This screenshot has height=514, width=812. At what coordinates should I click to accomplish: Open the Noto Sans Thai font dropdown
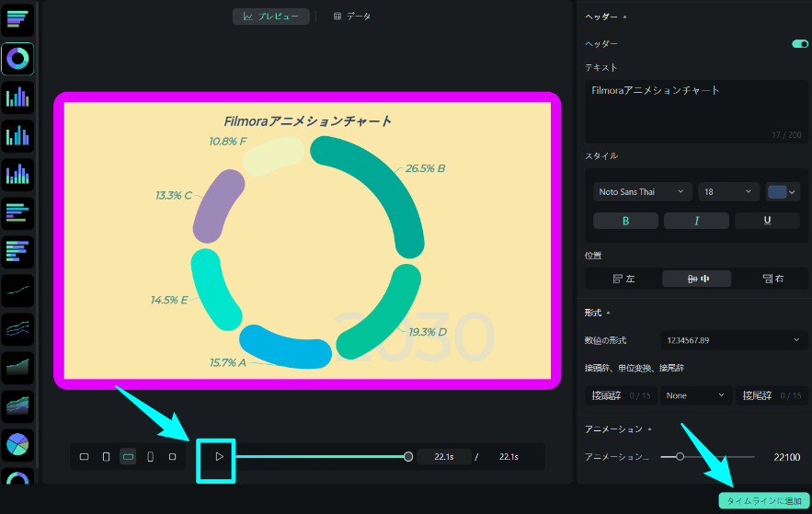[642, 191]
